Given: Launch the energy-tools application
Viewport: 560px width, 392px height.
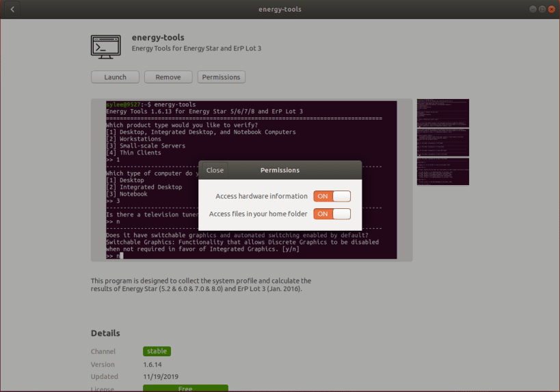Looking at the screenshot, I should tap(115, 77).
